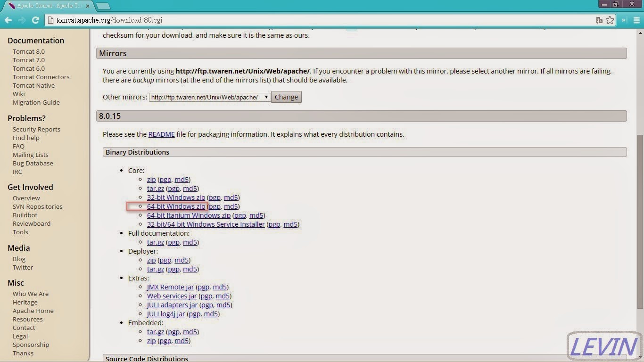The width and height of the screenshot is (644, 362).
Task: Click the Find help sidebar link
Action: 26,138
